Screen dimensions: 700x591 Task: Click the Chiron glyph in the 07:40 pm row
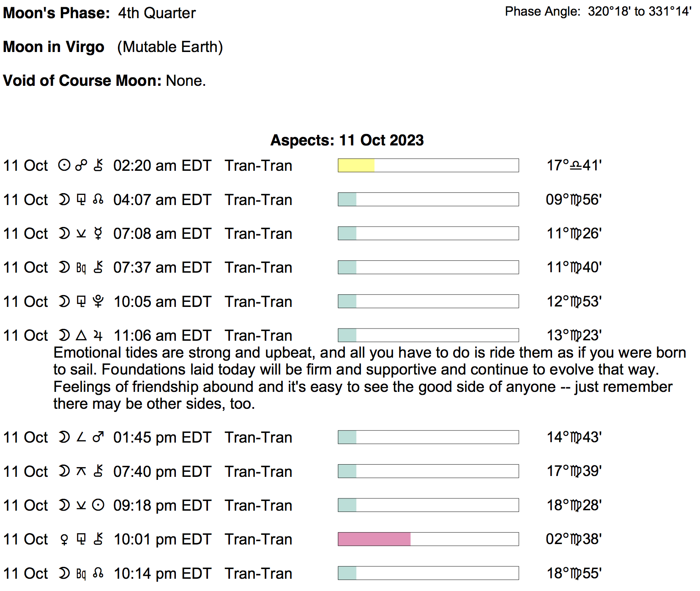(x=98, y=471)
